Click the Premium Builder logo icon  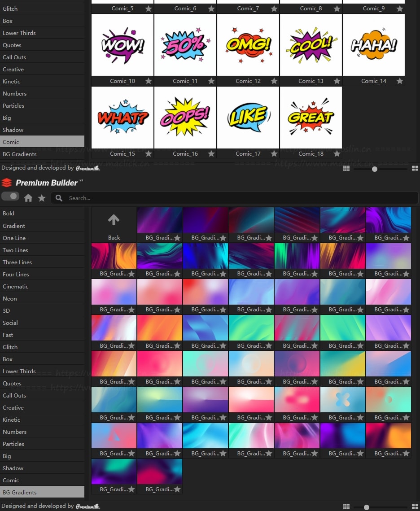[x=7, y=183]
